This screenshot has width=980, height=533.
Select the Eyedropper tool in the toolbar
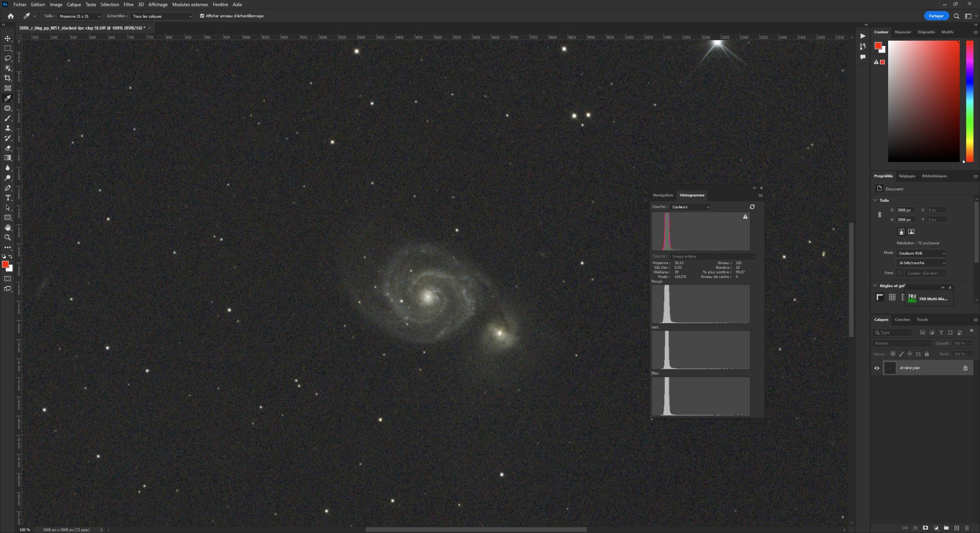[x=8, y=98]
